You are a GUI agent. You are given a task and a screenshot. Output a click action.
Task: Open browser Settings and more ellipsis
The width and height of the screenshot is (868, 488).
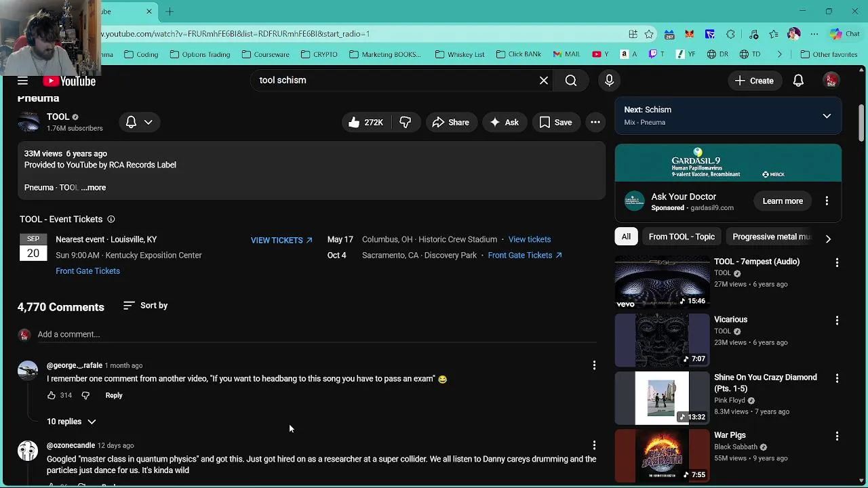pyautogui.click(x=814, y=34)
